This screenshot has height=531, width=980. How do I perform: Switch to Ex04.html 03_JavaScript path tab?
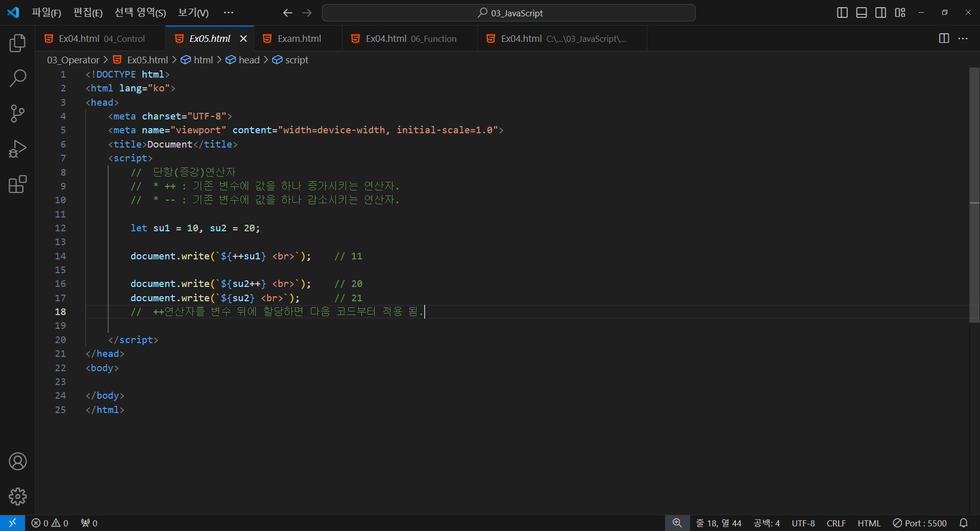(x=562, y=38)
